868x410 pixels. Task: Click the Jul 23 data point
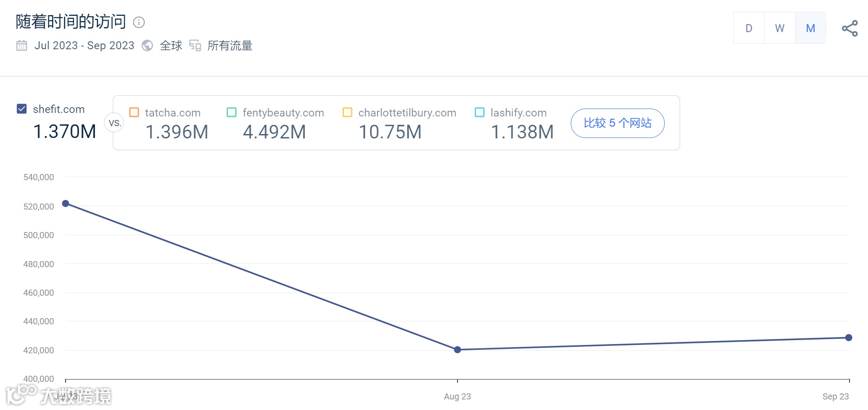(x=65, y=203)
